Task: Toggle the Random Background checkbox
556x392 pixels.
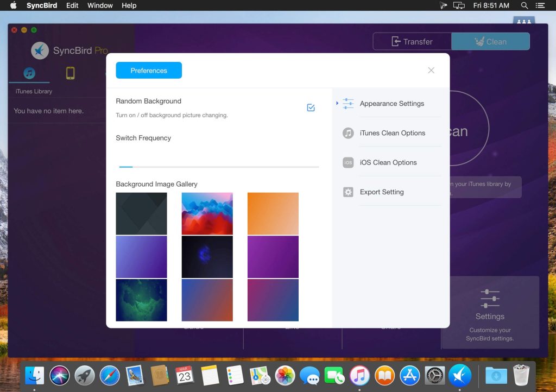Action: click(311, 108)
